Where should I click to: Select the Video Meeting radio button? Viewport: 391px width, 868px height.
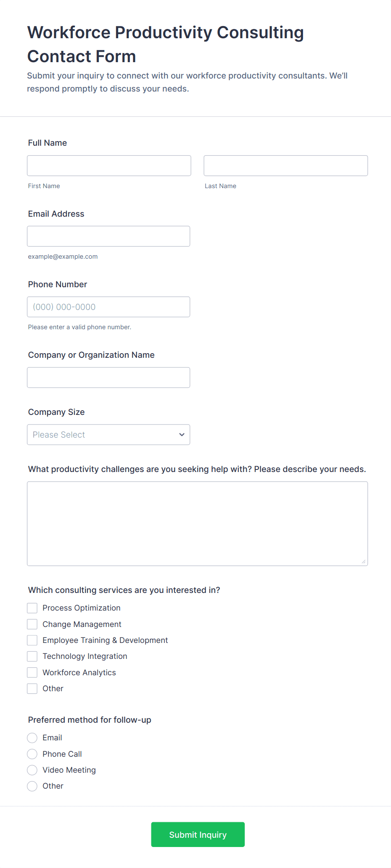click(x=32, y=770)
